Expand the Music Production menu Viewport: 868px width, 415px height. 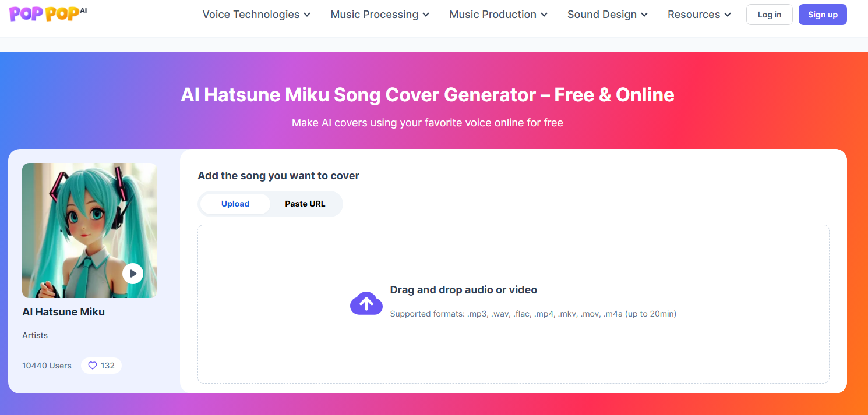tap(498, 15)
